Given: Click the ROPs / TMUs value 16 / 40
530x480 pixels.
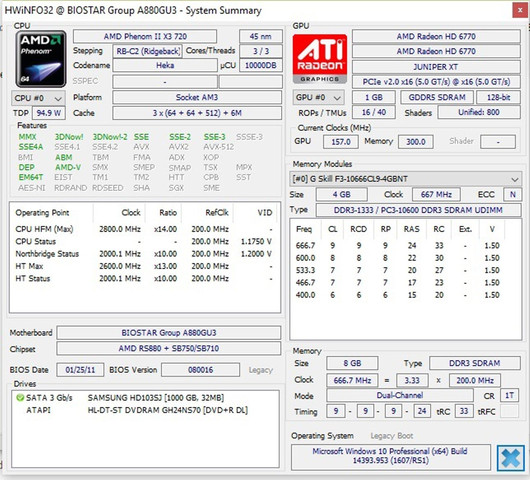Looking at the screenshot, I should (374, 112).
